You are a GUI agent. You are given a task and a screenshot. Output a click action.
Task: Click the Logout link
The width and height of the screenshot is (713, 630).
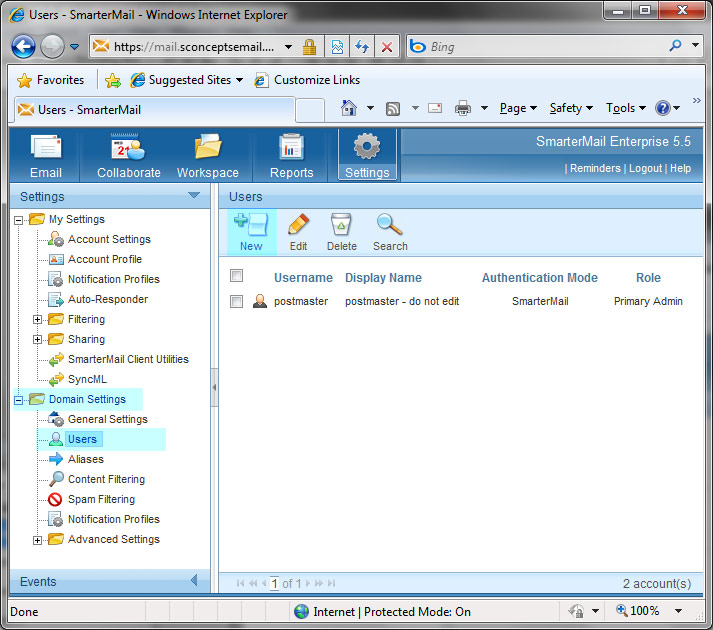coord(645,168)
